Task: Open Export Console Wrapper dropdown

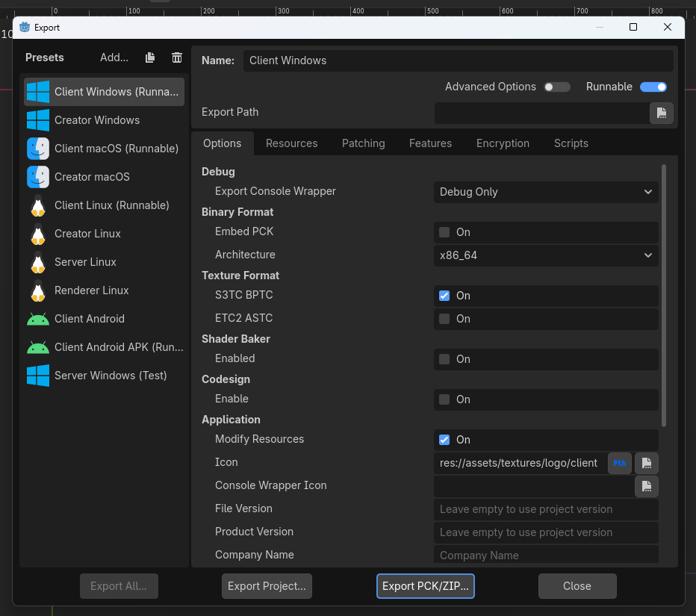Action: click(546, 192)
